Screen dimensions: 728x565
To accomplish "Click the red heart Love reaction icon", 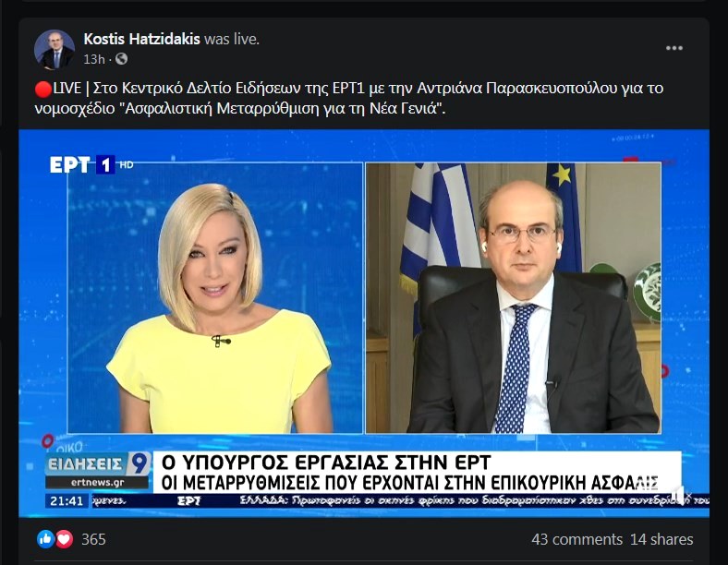I will click(65, 539).
